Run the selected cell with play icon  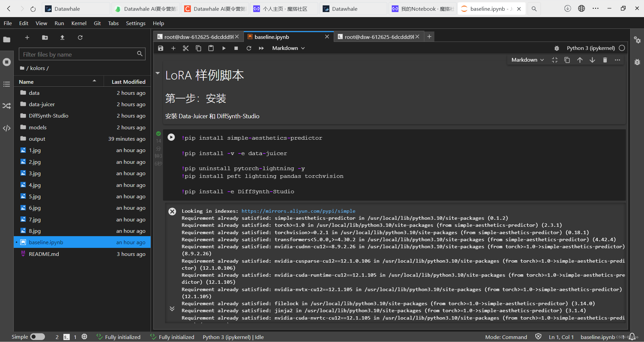[224, 48]
